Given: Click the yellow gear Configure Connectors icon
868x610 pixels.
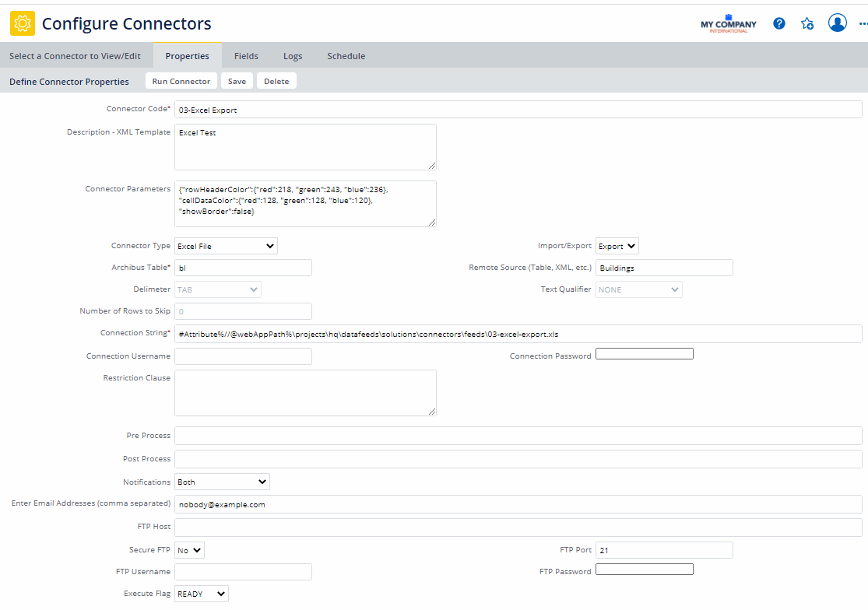Looking at the screenshot, I should [x=23, y=23].
